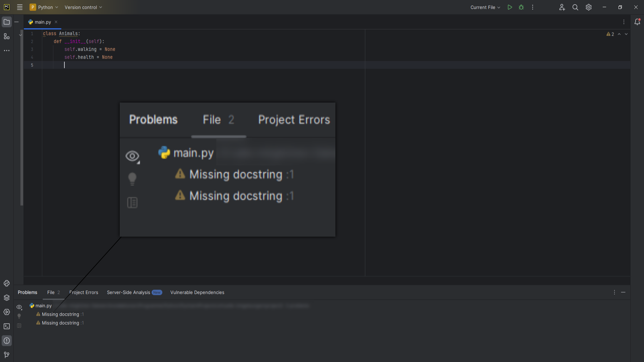Start debugging with the bug icon
This screenshot has height=362, width=644.
coord(521,7)
